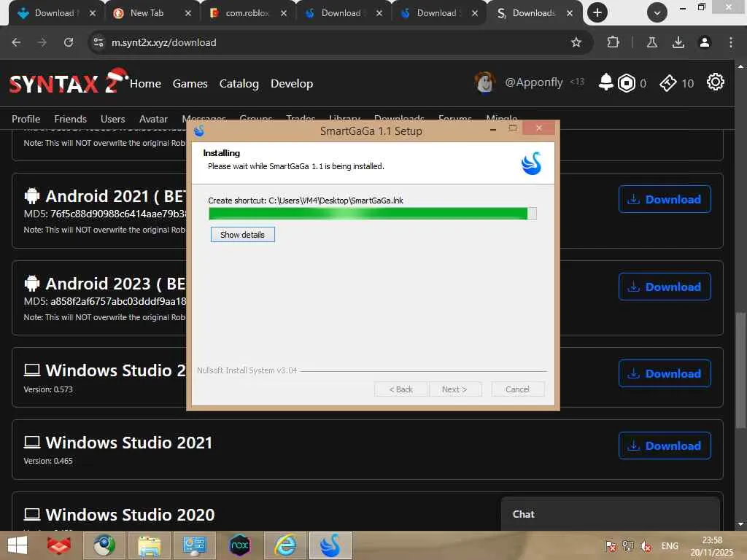Viewport: 747px width, 560px height.
Task: Open the Chrome three-dot menu
Action: [x=730, y=42]
